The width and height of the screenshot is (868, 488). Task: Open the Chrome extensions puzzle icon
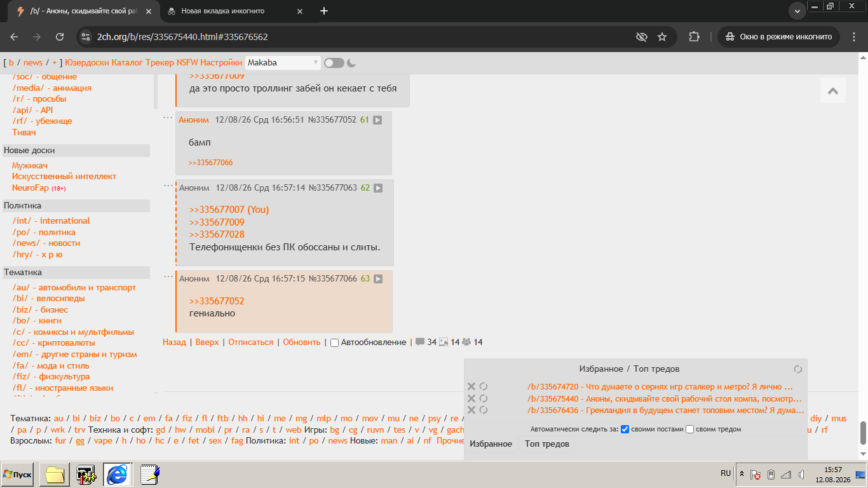[694, 37]
